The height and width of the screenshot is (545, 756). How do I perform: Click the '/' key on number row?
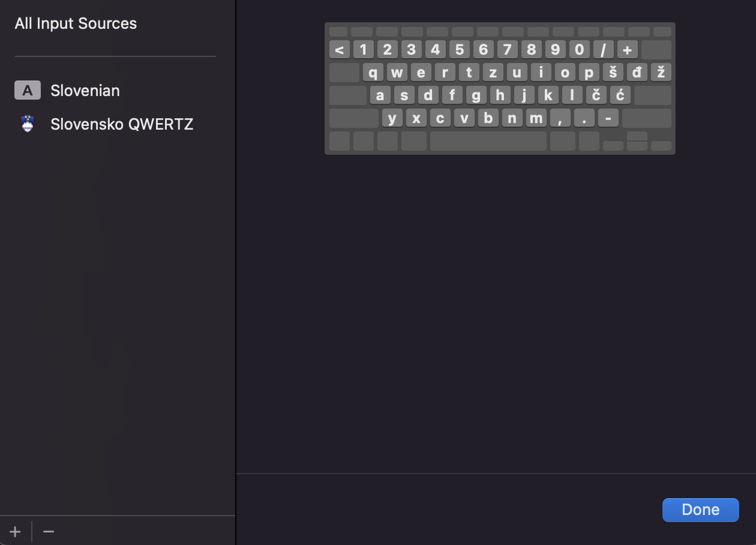[x=603, y=49]
